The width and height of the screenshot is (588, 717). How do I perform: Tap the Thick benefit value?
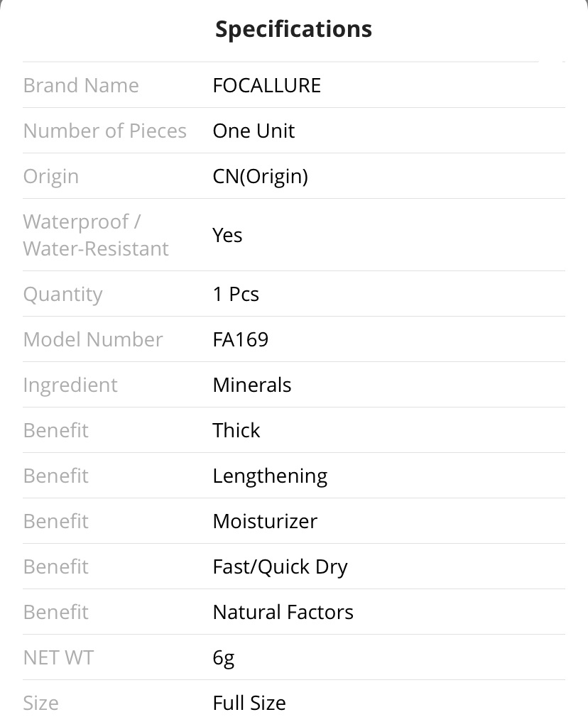[236, 430]
